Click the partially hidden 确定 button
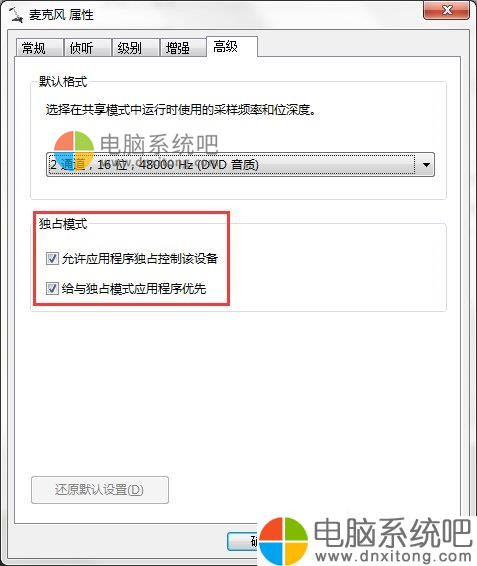This screenshot has height=566, width=477. [243, 541]
